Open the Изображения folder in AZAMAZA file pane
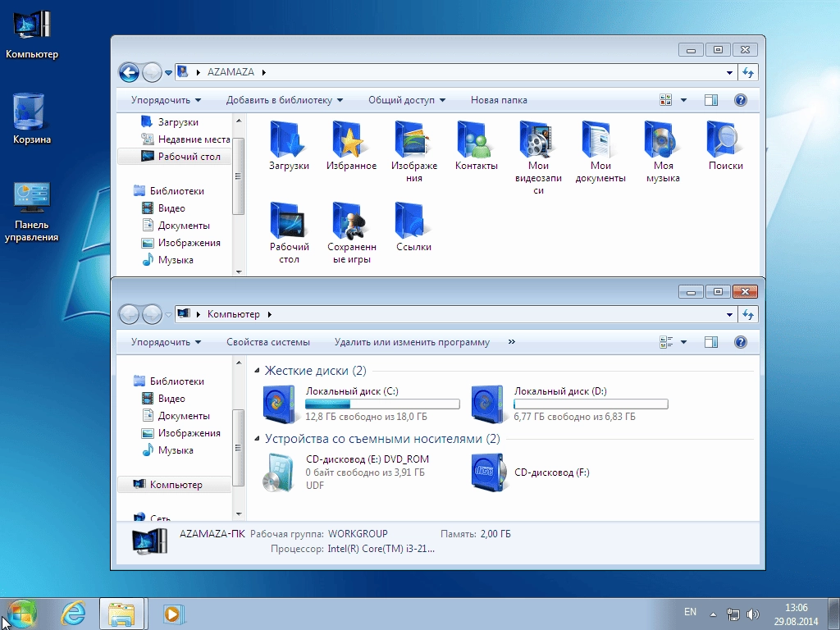Viewport: 840px width, 630px height. point(413,151)
